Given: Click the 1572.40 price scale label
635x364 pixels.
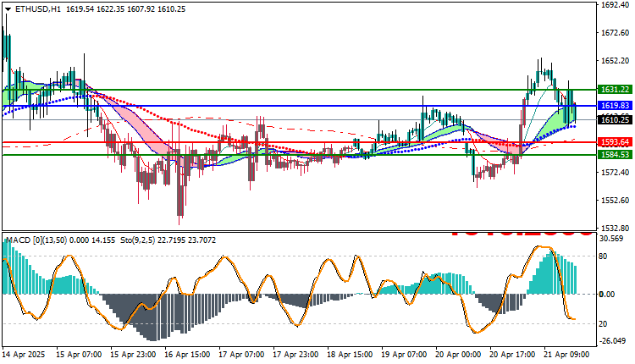Looking at the screenshot, I should point(616,173).
